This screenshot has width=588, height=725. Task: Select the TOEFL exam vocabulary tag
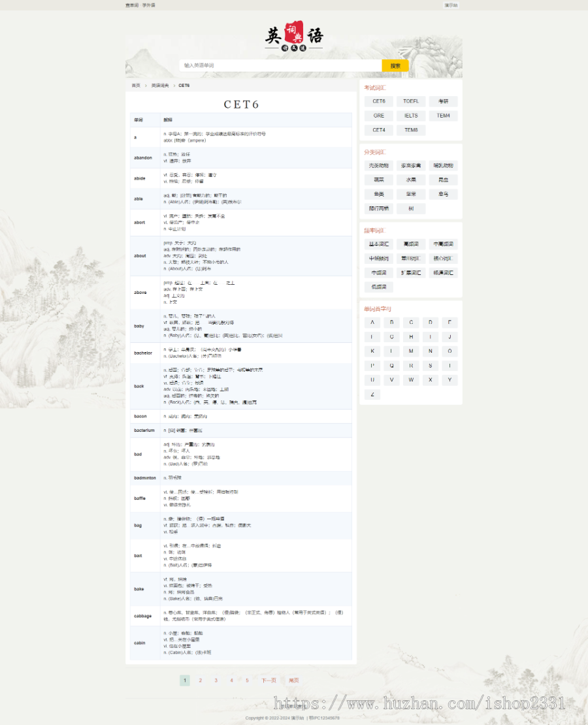point(411,101)
